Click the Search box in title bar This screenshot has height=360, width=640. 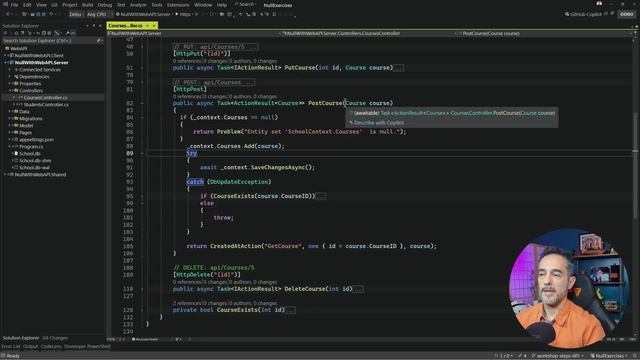pos(246,4)
